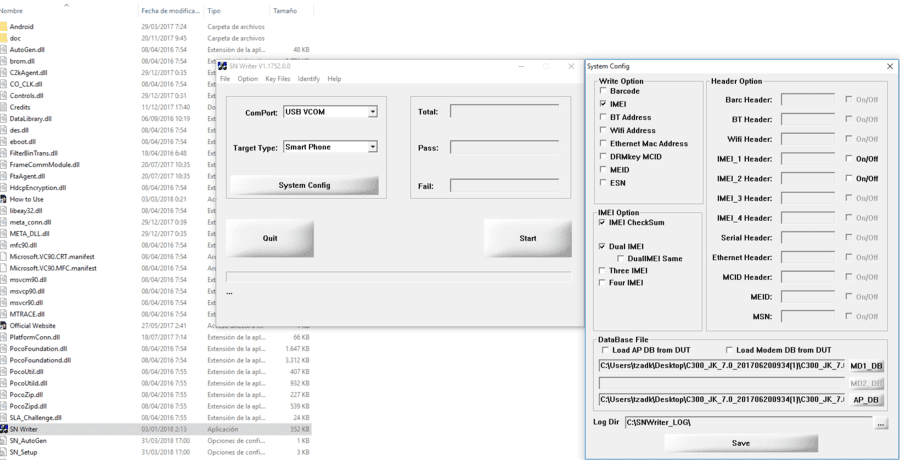Enable the Barcode write option
Viewport: 900px width, 460px height.
pyautogui.click(x=603, y=91)
